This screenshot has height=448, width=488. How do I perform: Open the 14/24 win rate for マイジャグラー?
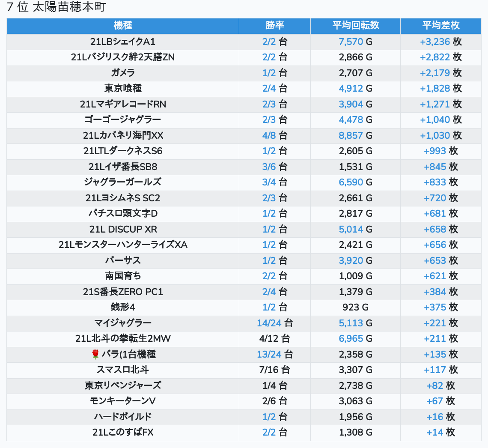[269, 323]
